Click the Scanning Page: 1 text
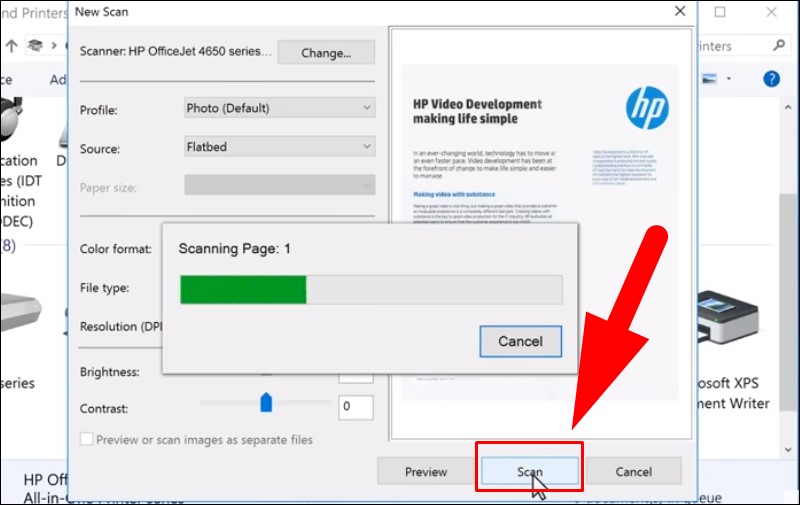 234,248
